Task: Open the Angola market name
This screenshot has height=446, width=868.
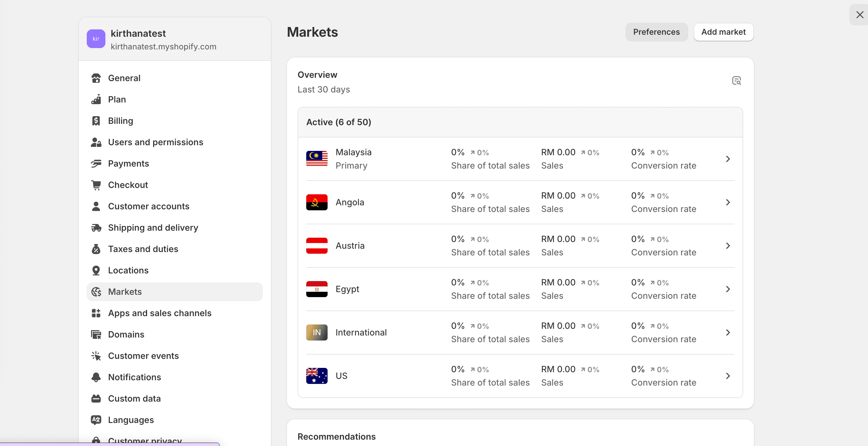Action: coord(350,202)
